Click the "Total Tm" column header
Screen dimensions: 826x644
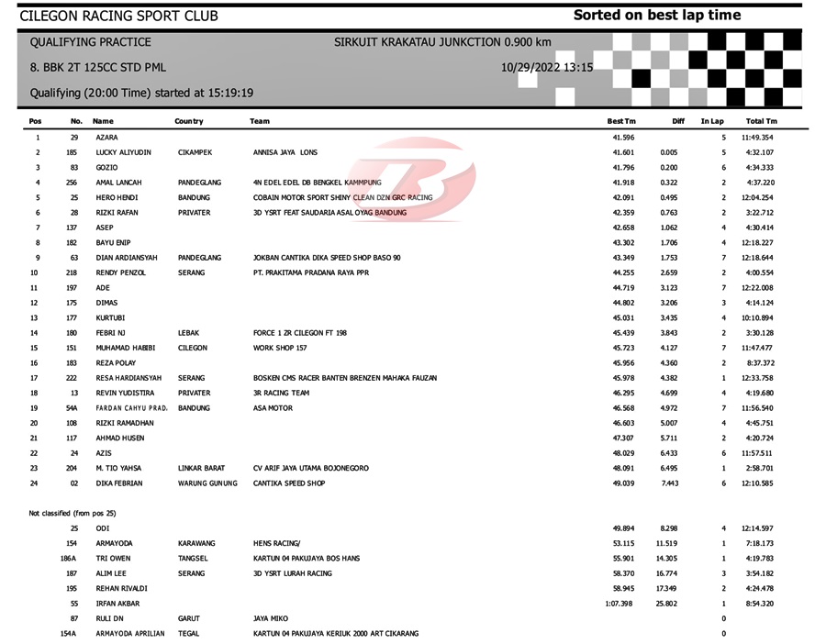pos(761,121)
